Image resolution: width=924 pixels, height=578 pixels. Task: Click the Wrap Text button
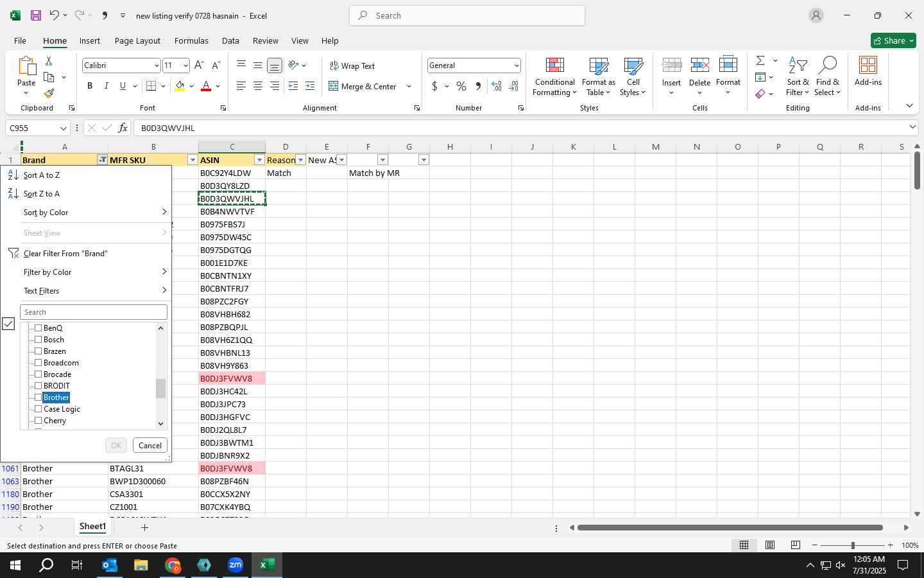coord(352,66)
